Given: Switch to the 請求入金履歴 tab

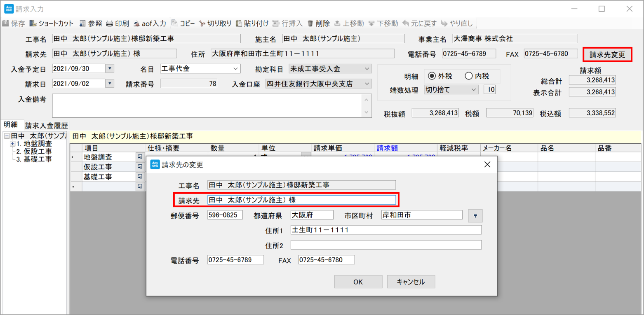Looking at the screenshot, I should click(46, 126).
